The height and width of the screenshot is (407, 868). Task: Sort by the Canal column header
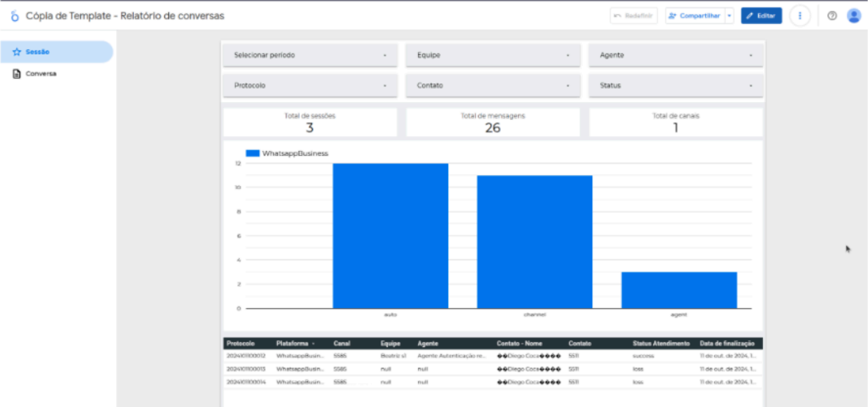[x=342, y=344]
